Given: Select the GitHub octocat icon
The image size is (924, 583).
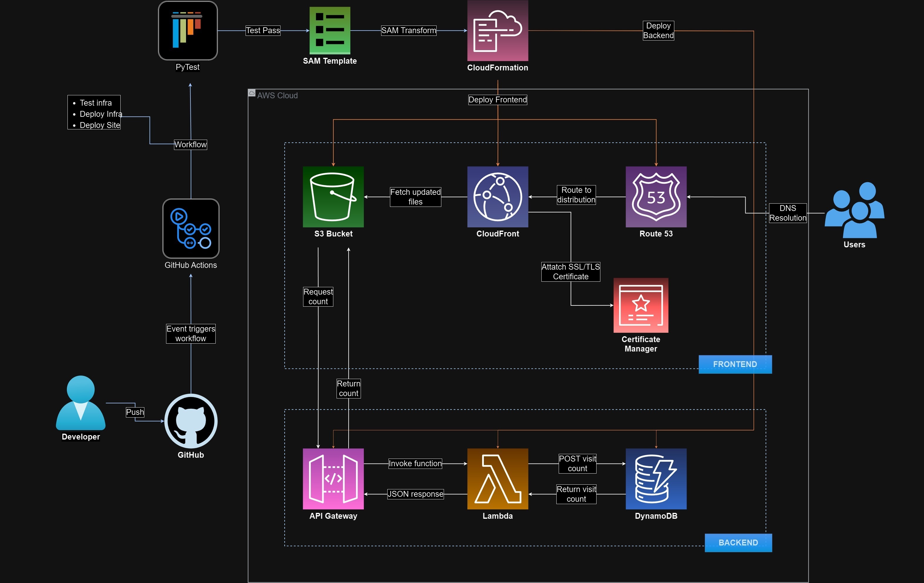Looking at the screenshot, I should pos(191,421).
